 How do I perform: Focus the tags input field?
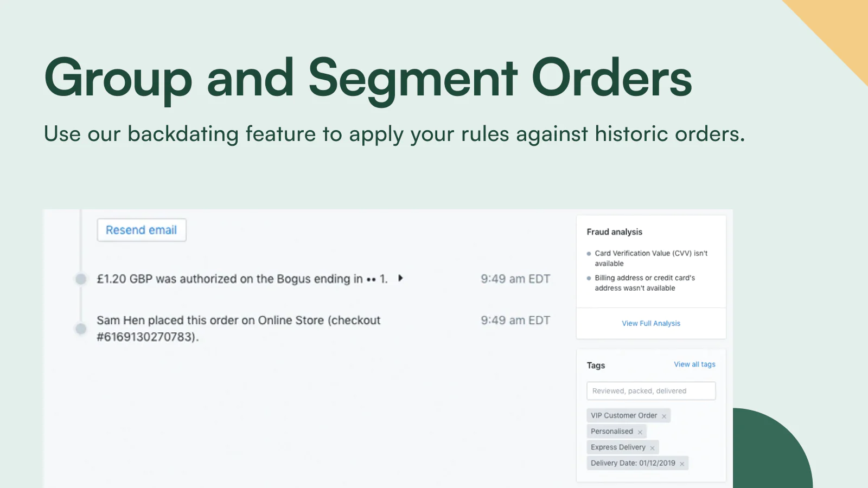pyautogui.click(x=650, y=391)
